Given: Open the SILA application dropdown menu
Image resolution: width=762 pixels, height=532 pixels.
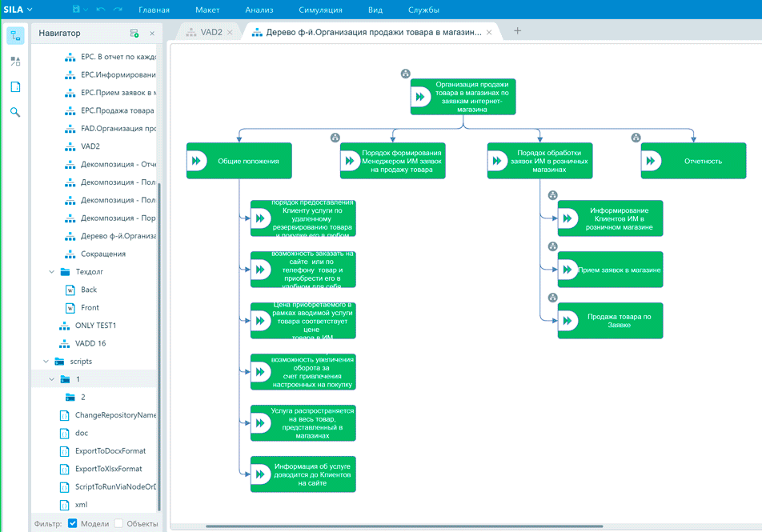Looking at the screenshot, I should tap(18, 10).
